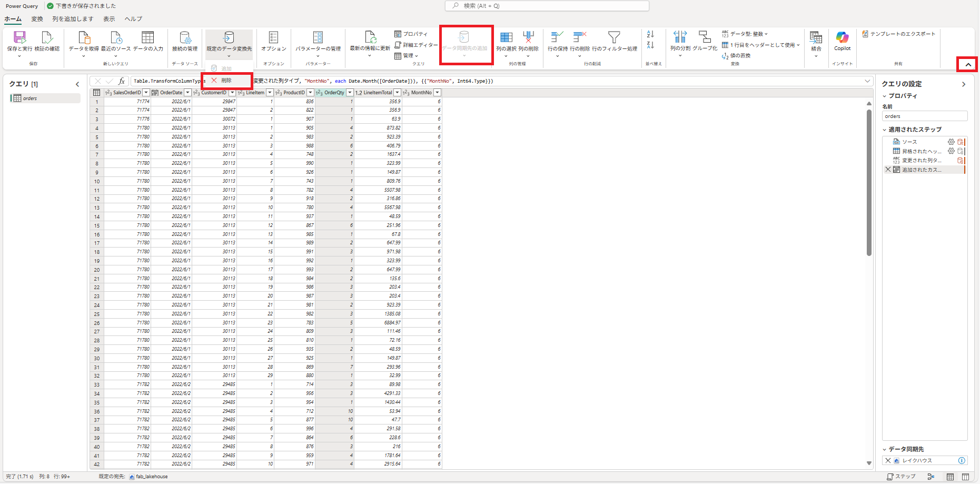Open ProductID column filter dropdown

(x=310, y=93)
